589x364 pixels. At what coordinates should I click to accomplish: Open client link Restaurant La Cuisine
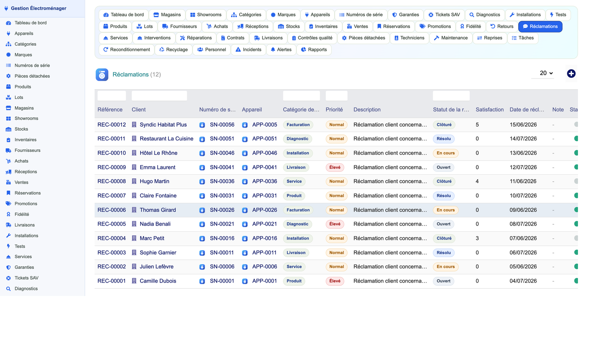point(166,139)
